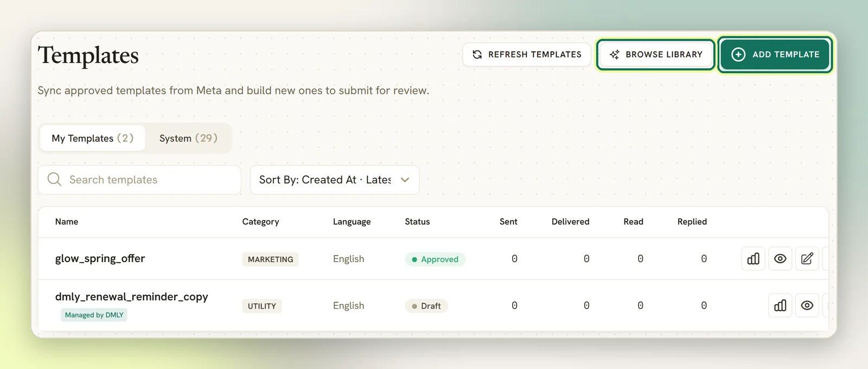Click the Draft status badge
868x369 pixels.
click(x=426, y=306)
